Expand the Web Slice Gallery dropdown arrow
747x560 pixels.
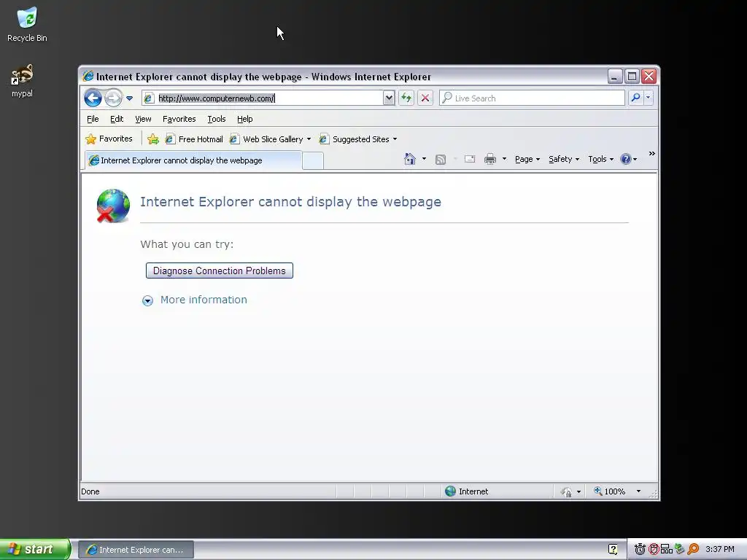point(309,139)
